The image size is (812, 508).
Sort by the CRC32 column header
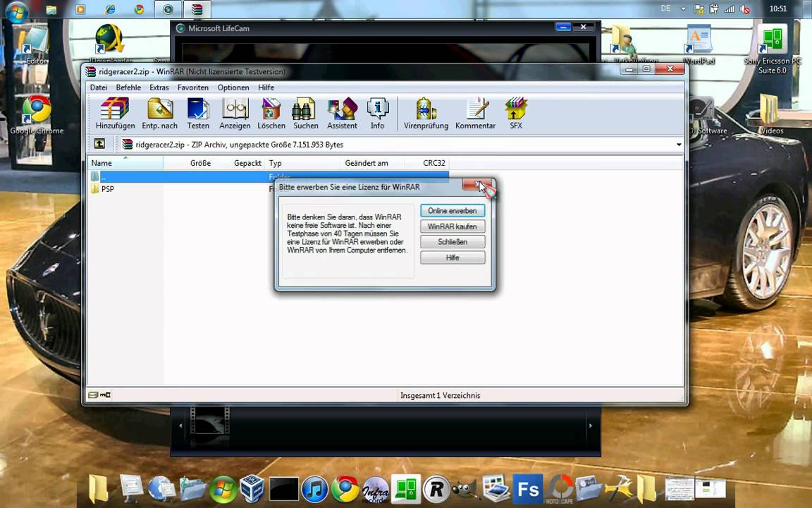426,163
